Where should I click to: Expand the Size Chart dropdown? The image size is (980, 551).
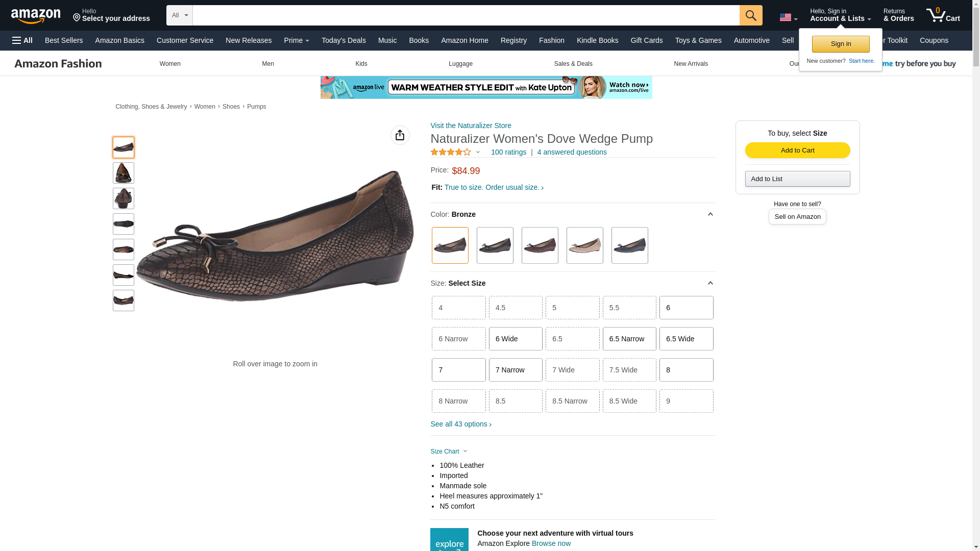coord(449,452)
